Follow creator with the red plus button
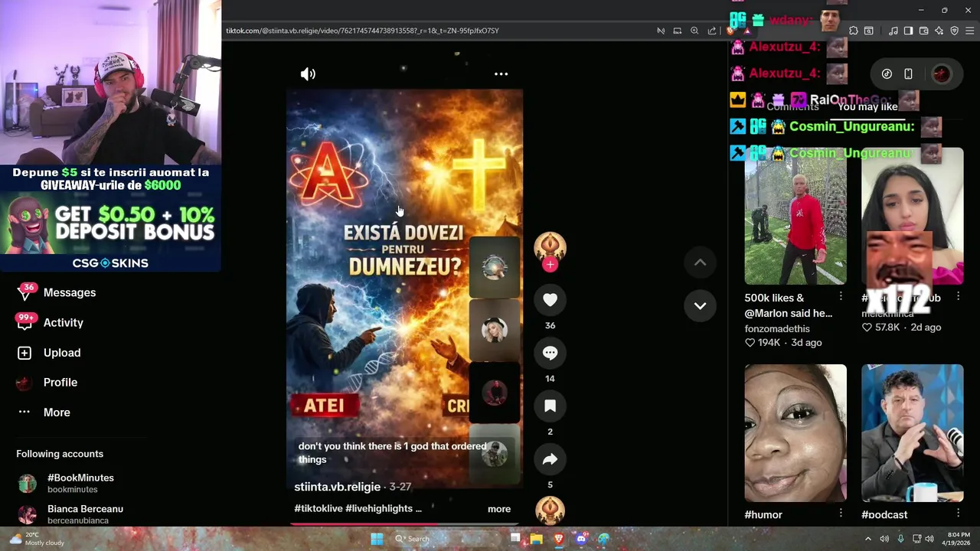This screenshot has width=980, height=551. click(550, 265)
